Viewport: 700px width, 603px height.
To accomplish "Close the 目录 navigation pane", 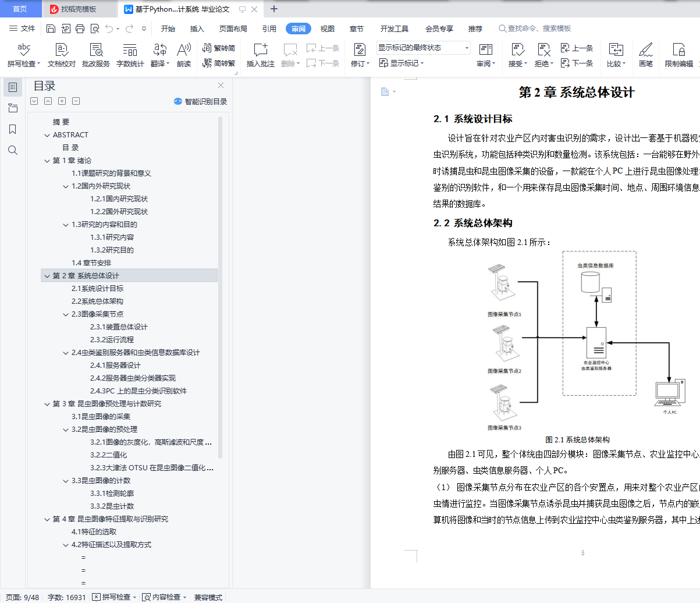I will pos(221,86).
